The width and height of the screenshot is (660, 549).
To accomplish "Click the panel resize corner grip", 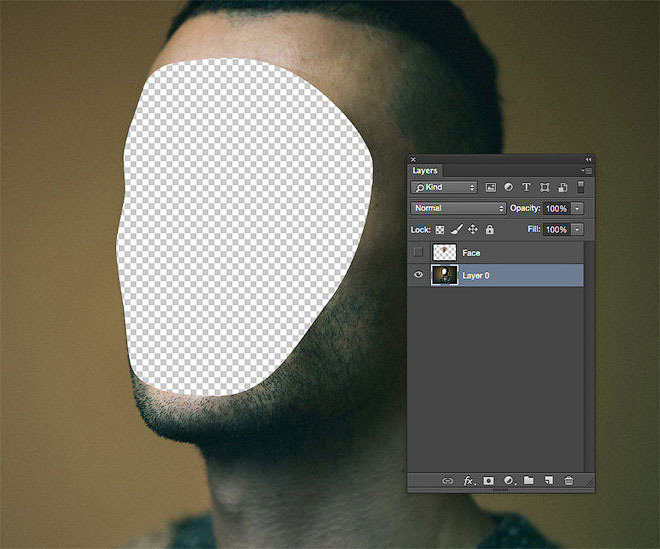I will coord(590,481).
